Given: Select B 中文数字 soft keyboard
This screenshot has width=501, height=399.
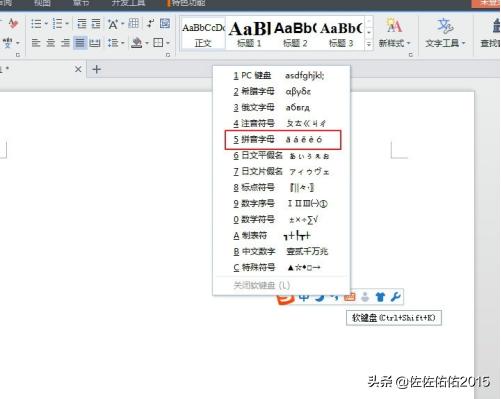Looking at the screenshot, I should point(282,251).
